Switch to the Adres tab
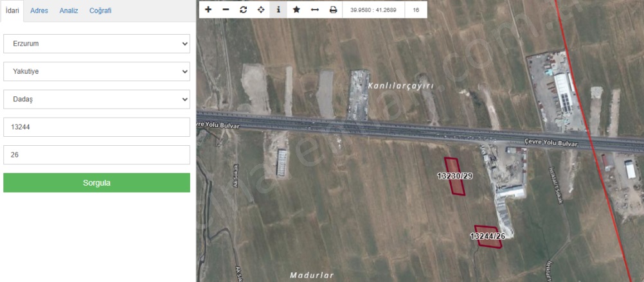 point(39,11)
